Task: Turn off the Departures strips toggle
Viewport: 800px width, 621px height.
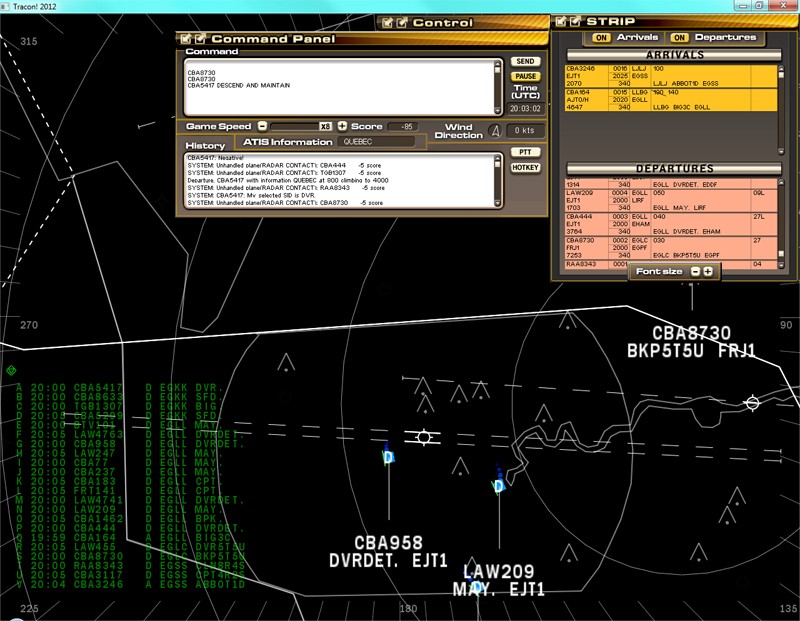Action: point(679,39)
